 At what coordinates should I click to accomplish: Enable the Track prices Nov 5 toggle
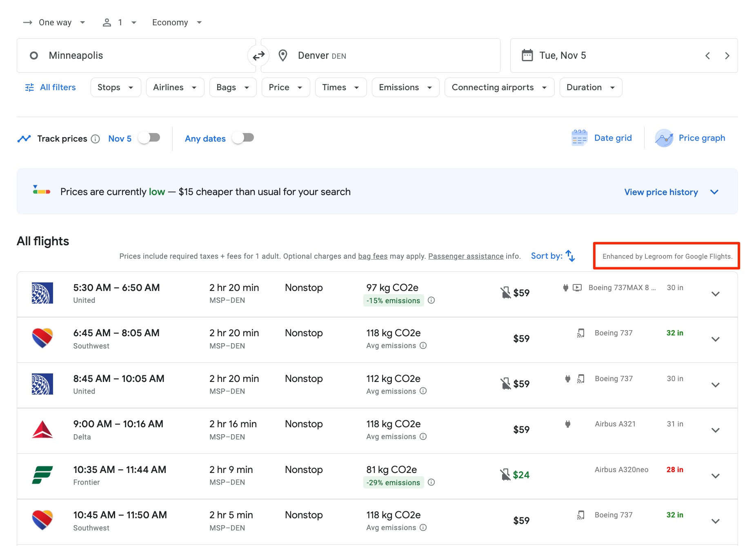pyautogui.click(x=149, y=138)
